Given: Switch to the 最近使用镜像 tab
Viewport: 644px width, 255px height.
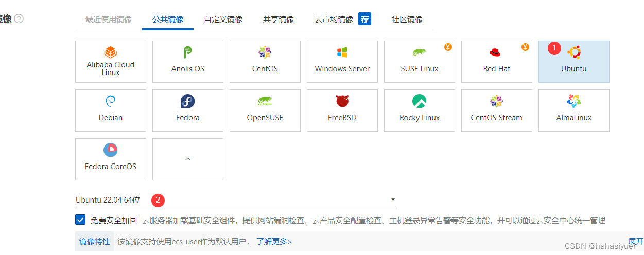Looking at the screenshot, I should [x=109, y=20].
